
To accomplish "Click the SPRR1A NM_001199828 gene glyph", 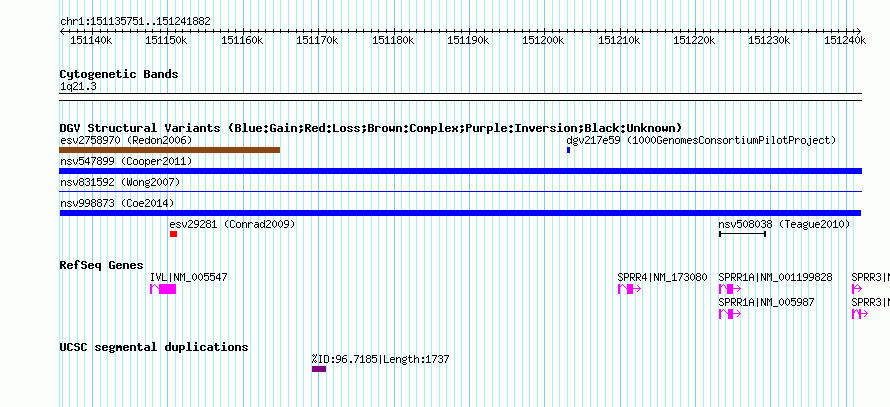I will click(730, 289).
